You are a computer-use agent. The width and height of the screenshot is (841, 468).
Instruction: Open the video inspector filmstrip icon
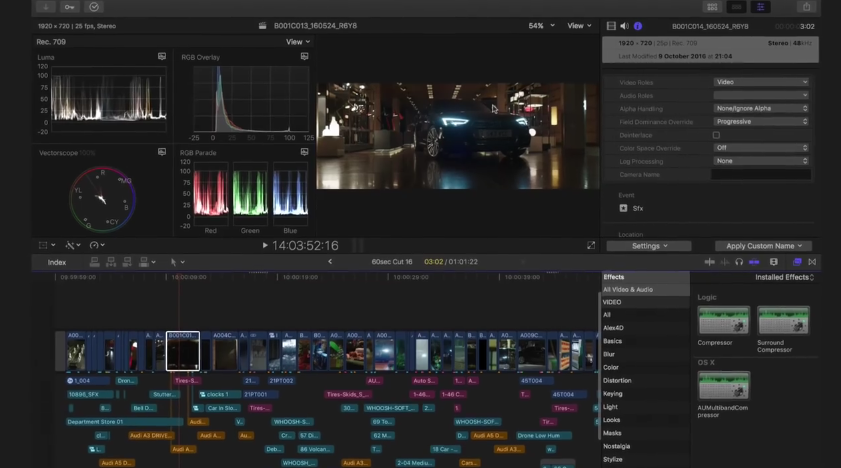coord(612,26)
